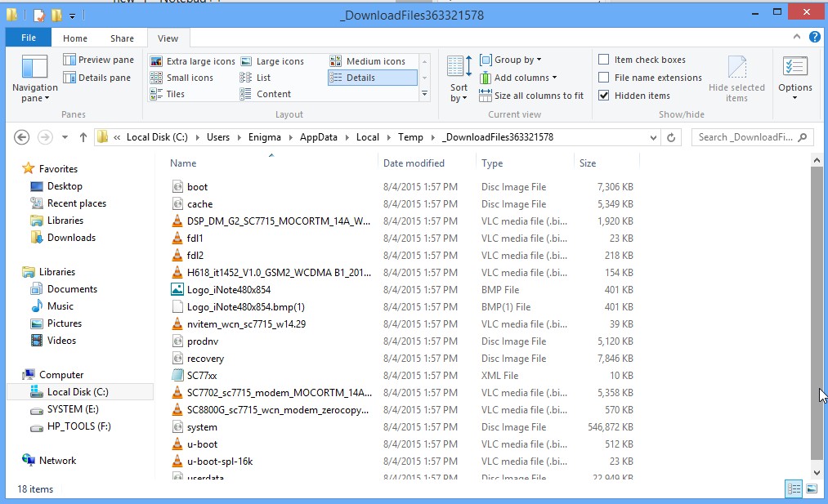Click the Up arrow navigation button
The image size is (828, 504).
[83, 137]
